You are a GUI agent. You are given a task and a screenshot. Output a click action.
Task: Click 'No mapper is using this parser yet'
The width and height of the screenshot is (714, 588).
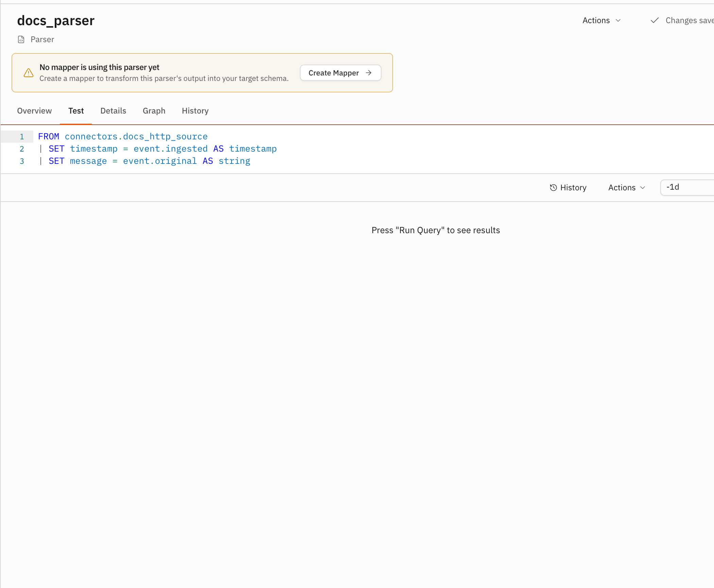[99, 67]
